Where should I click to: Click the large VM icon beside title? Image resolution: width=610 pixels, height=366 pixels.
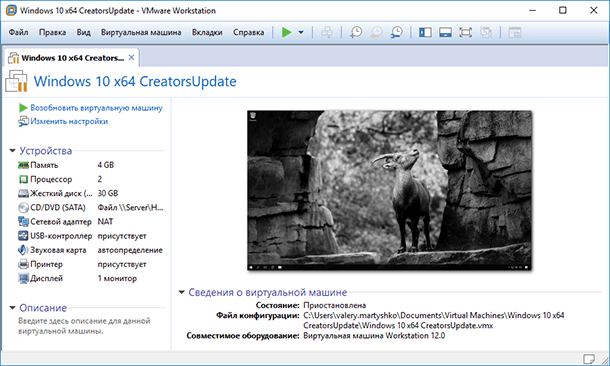(x=17, y=81)
